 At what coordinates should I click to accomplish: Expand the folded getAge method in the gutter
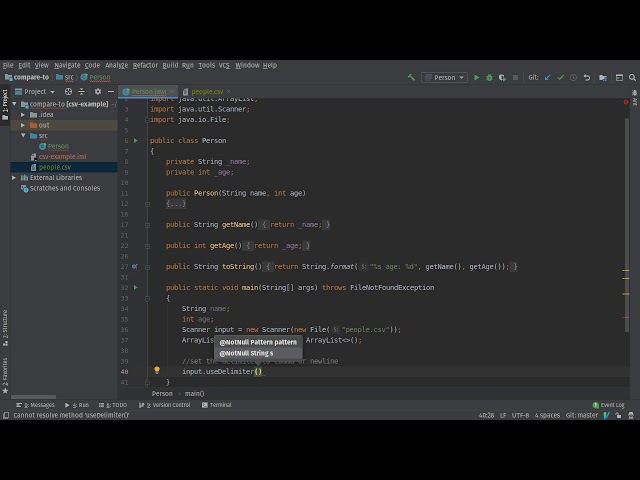pos(147,246)
